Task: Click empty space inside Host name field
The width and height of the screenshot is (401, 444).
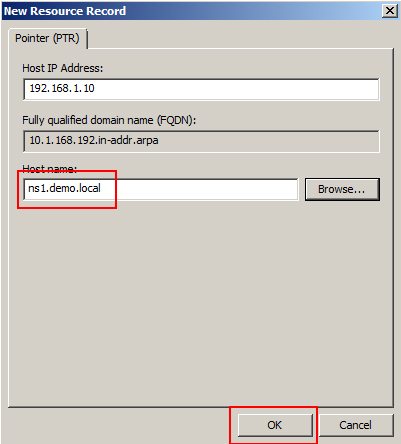Action: click(x=200, y=189)
